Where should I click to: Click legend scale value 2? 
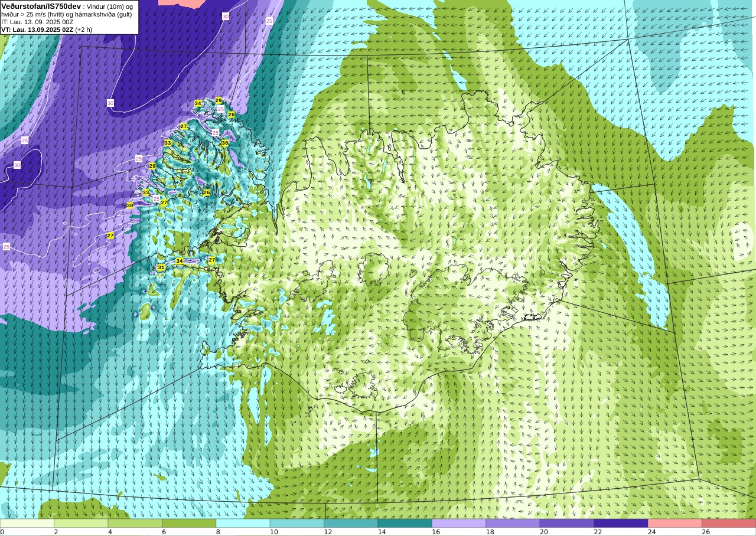[x=56, y=532]
